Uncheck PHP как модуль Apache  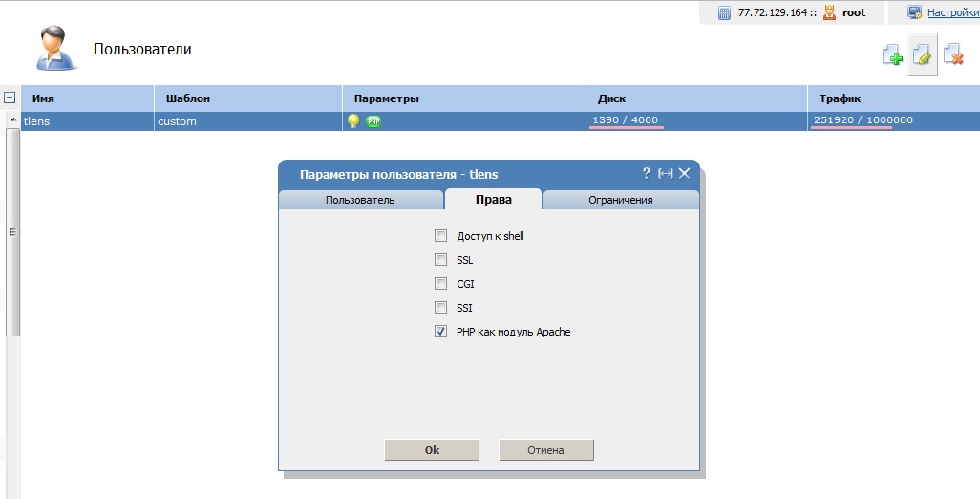click(440, 332)
